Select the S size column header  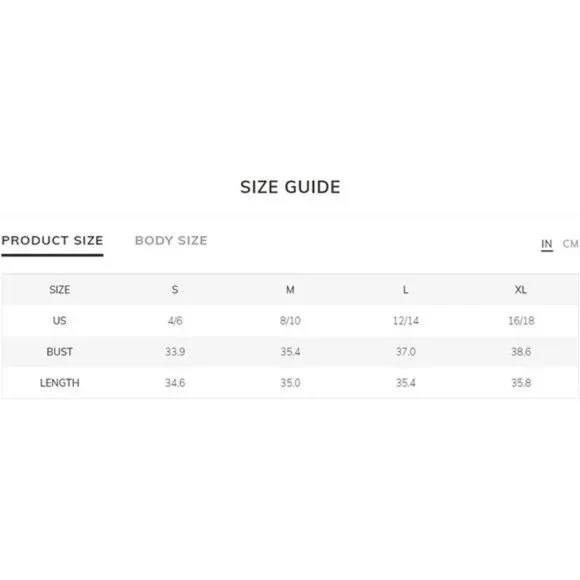click(175, 290)
